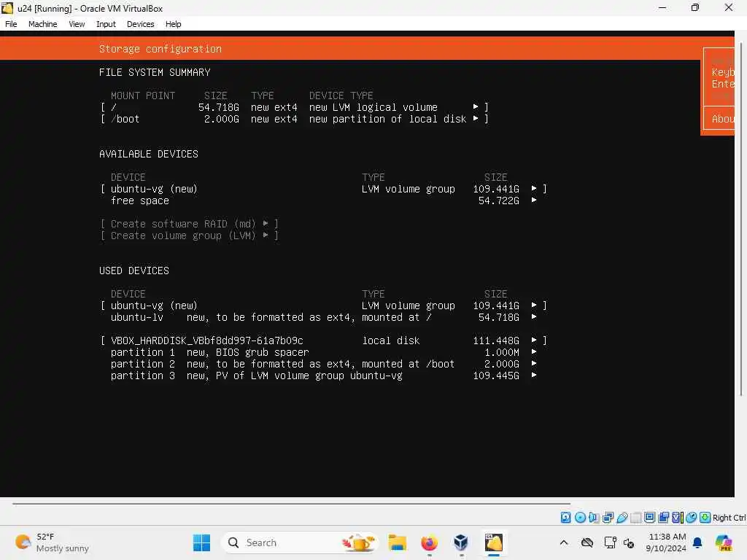Expand available ubuntu-vg volume group arrow
747x560 pixels.
point(534,188)
